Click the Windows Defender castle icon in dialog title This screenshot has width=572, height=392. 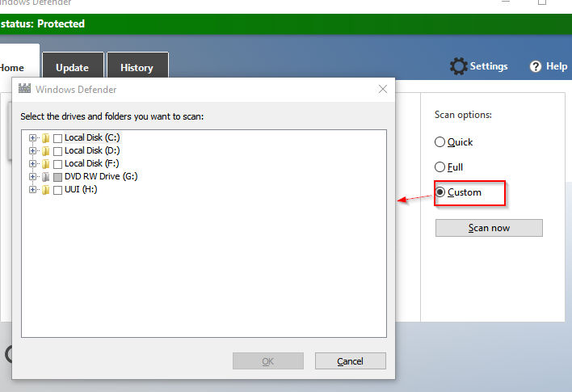[x=24, y=88]
